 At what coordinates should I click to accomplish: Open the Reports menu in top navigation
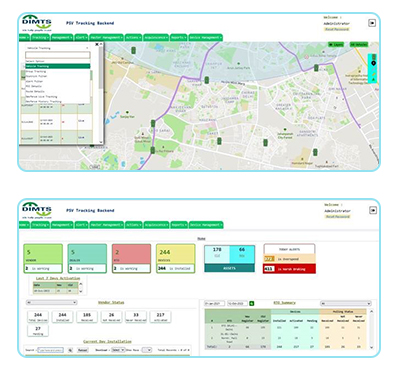(x=179, y=37)
